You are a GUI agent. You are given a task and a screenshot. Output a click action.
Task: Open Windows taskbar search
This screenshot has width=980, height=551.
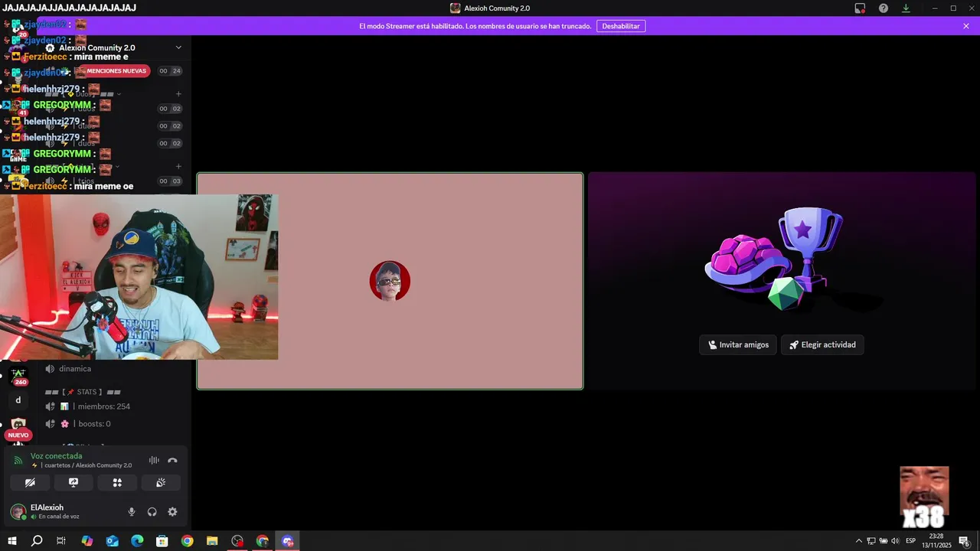pos(37,541)
